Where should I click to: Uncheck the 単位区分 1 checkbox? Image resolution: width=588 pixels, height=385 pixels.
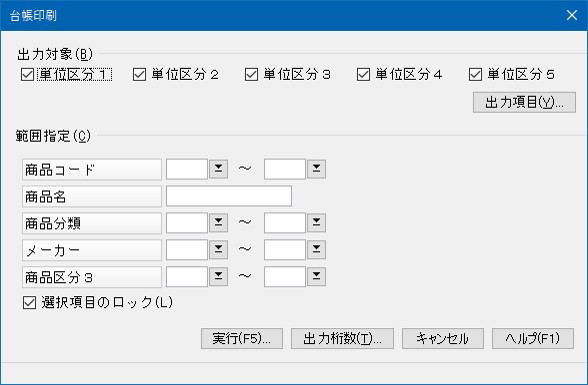tap(27, 74)
